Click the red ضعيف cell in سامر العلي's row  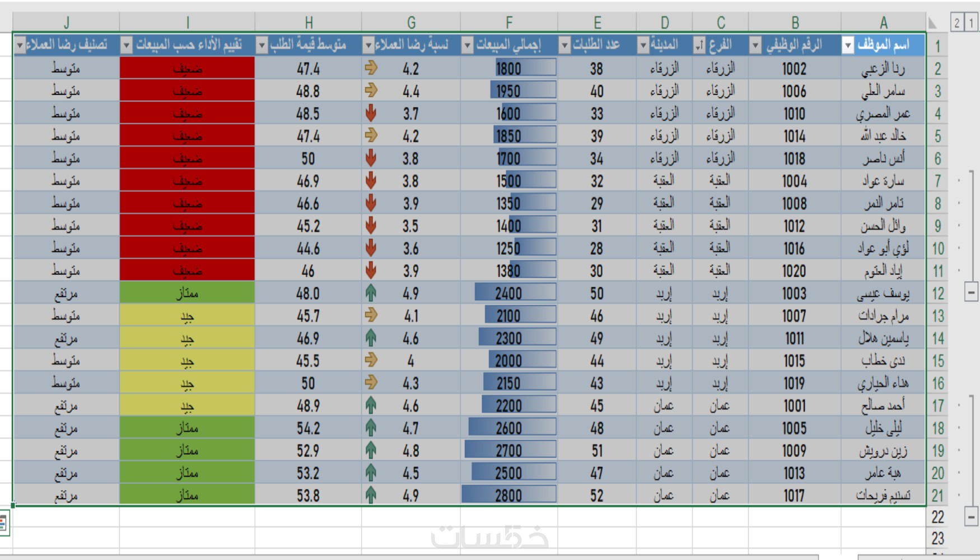coord(187,91)
